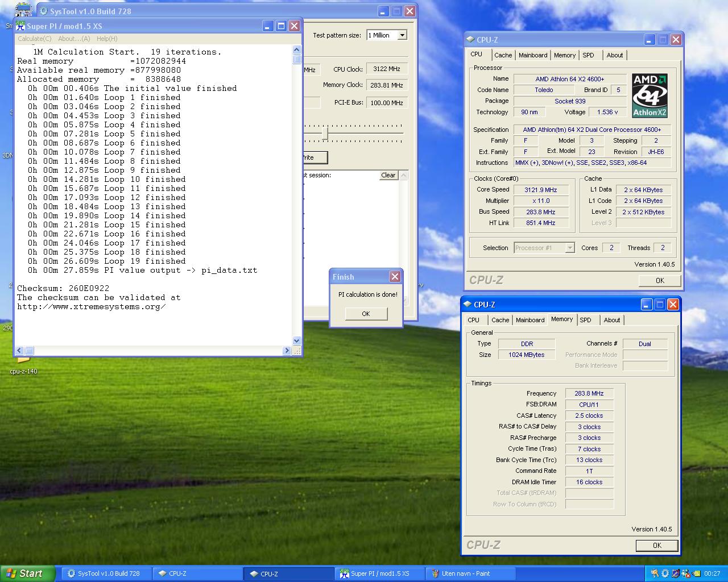Click SysTool gear icon in title bar

43,11
